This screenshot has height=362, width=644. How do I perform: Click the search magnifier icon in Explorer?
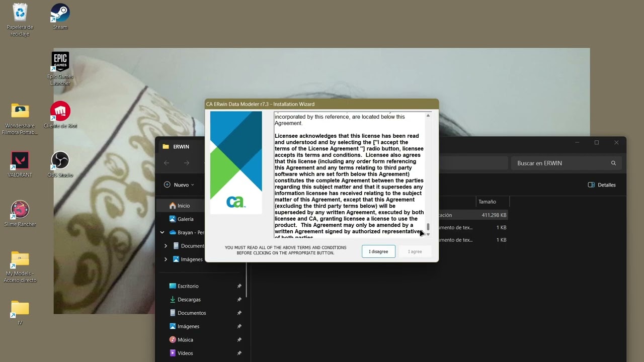tap(613, 163)
